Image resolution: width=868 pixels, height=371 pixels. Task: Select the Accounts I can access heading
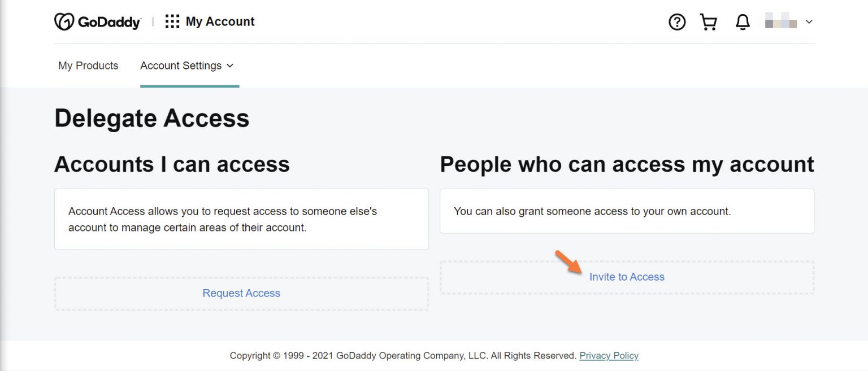tap(172, 164)
